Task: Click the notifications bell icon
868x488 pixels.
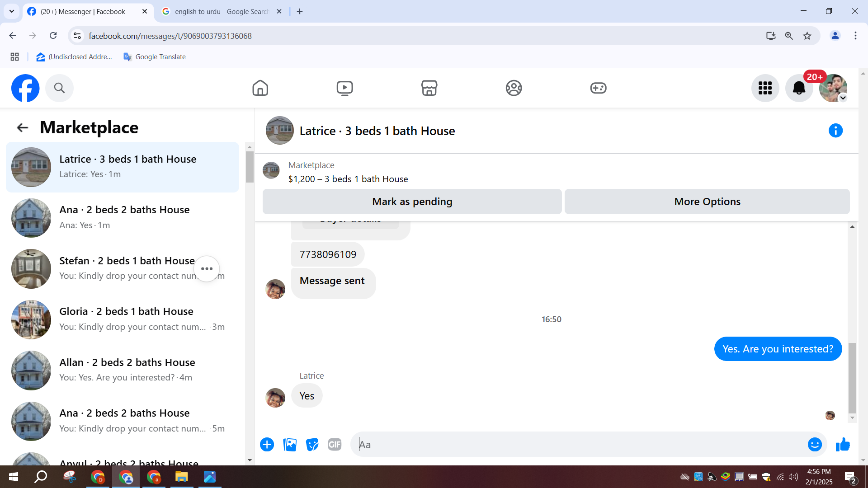Action: tap(799, 88)
